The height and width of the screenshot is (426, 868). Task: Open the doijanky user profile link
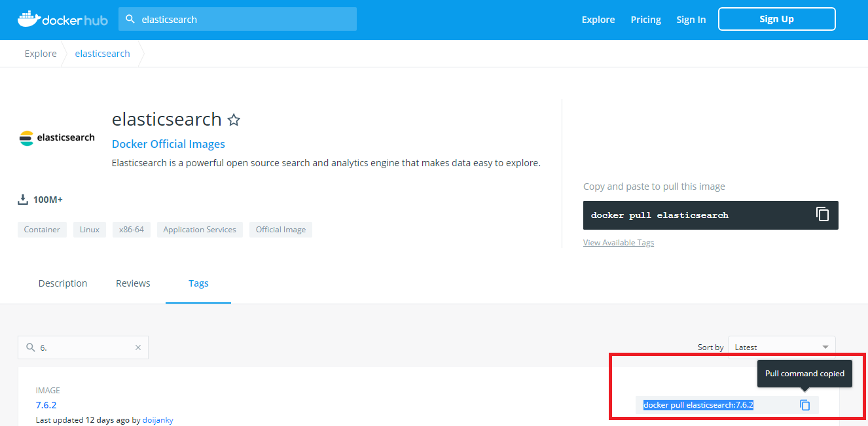click(x=158, y=420)
